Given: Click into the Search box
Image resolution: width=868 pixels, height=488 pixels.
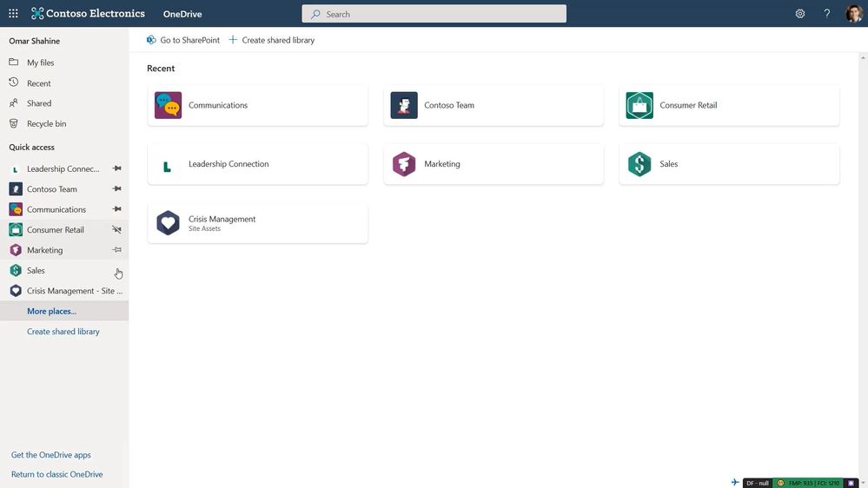Looking at the screenshot, I should click(x=434, y=14).
